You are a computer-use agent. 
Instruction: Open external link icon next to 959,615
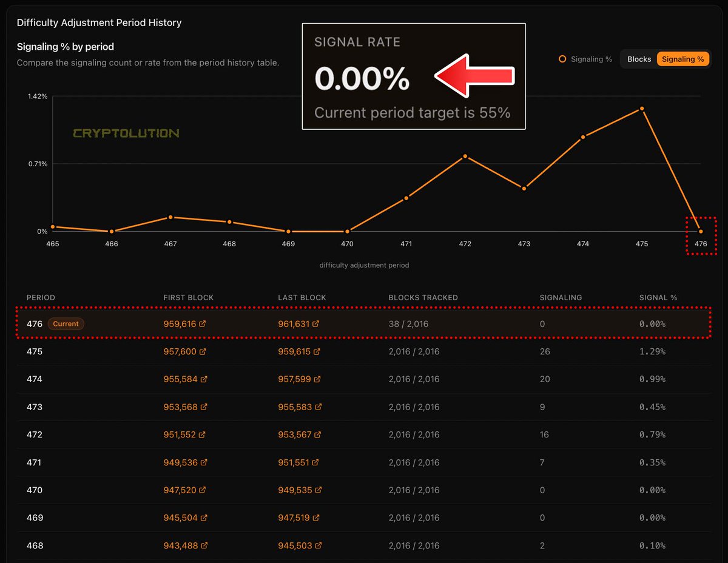(x=316, y=352)
